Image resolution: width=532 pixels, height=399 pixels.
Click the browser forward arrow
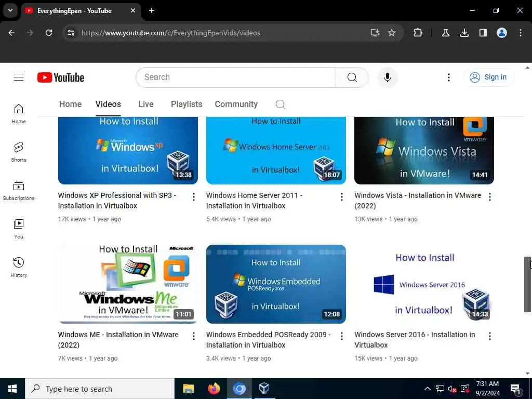click(30, 33)
